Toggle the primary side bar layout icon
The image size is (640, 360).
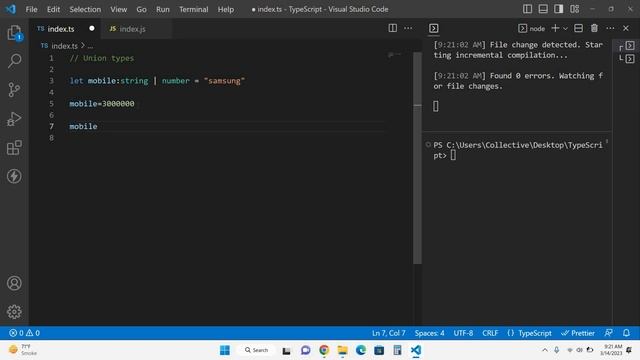click(527, 9)
